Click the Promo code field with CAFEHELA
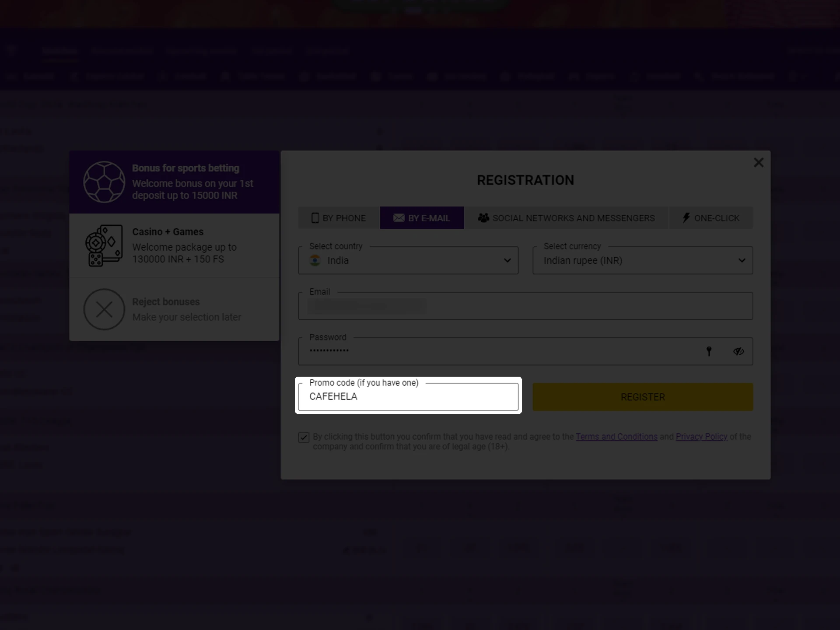This screenshot has width=840, height=630. [408, 396]
